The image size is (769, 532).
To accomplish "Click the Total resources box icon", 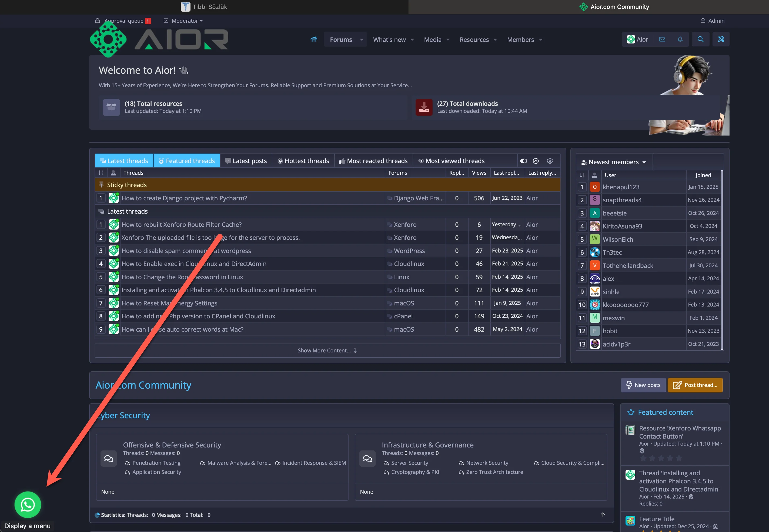I will tap(111, 107).
